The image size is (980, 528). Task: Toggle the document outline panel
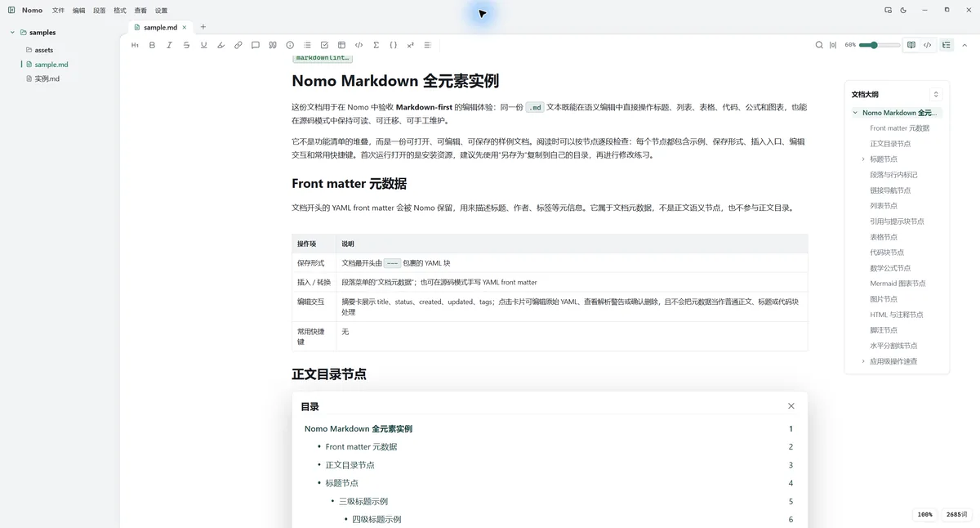tap(947, 45)
